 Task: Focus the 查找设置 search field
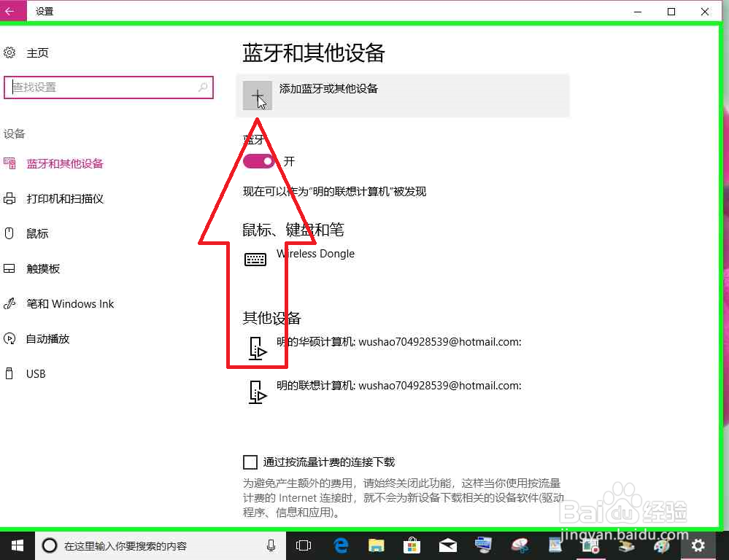point(108,87)
